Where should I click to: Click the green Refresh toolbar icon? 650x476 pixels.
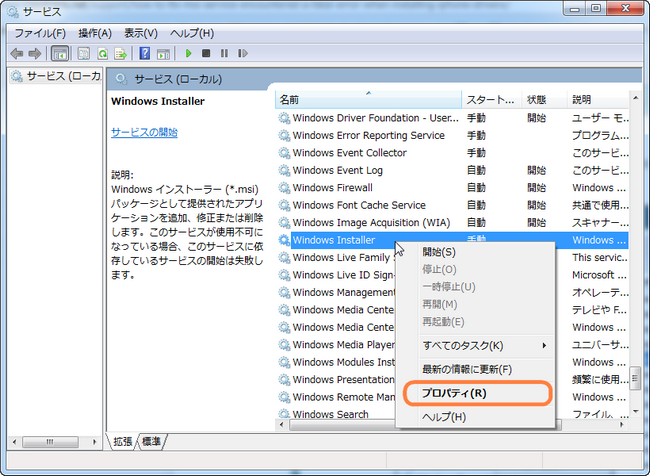pyautogui.click(x=102, y=53)
